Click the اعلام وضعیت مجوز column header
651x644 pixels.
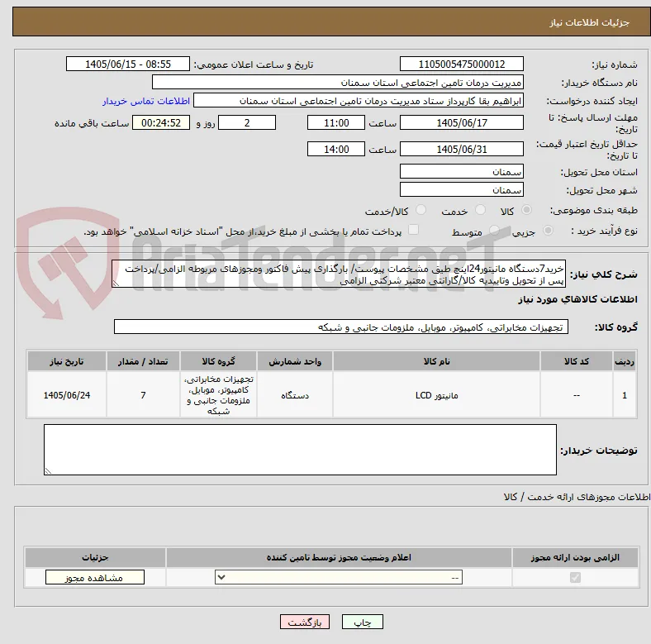pyautogui.click(x=339, y=557)
